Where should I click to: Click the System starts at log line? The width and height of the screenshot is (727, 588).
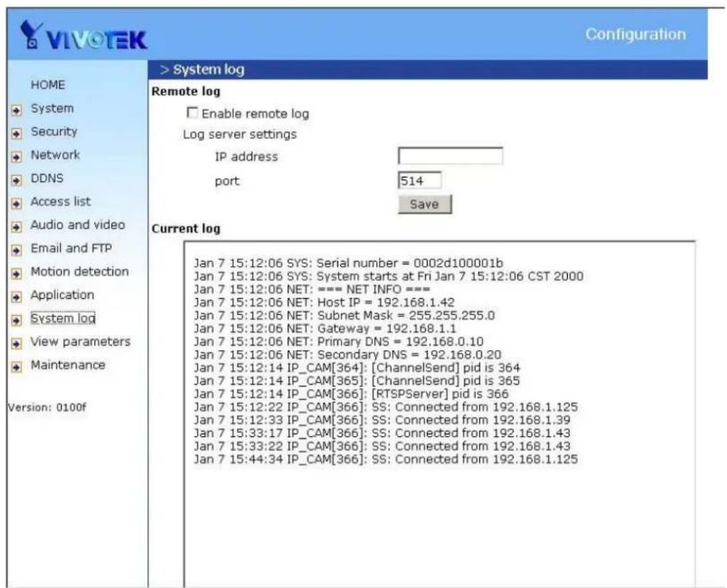coord(388,276)
